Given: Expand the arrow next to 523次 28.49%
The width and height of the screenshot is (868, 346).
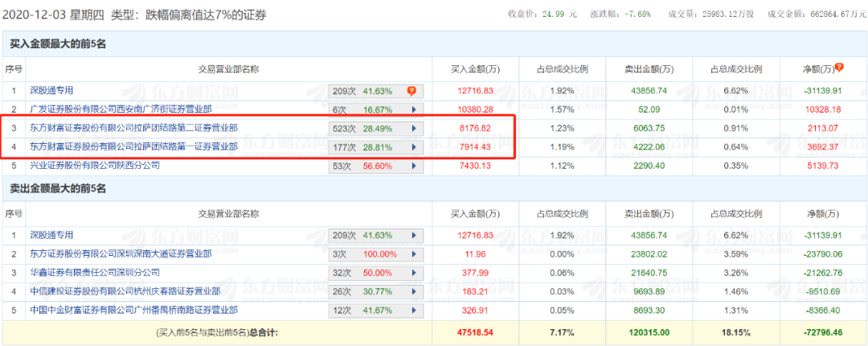Looking at the screenshot, I should pyautogui.click(x=413, y=129).
